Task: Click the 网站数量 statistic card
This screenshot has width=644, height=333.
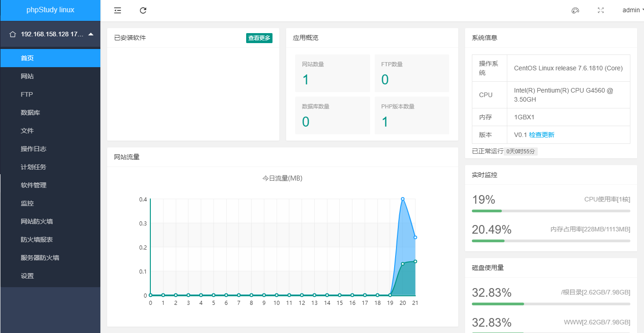Action: [332, 73]
